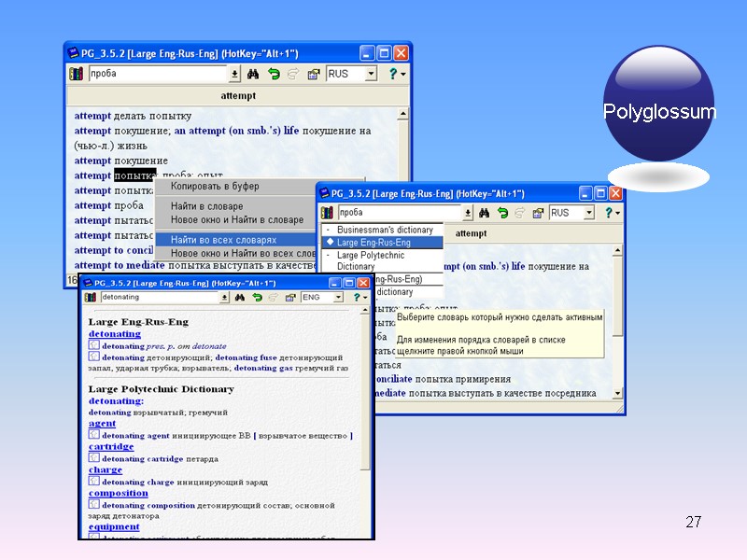747x560 pixels.
Task: Click line попытка примирения in right window
Action: (x=463, y=379)
